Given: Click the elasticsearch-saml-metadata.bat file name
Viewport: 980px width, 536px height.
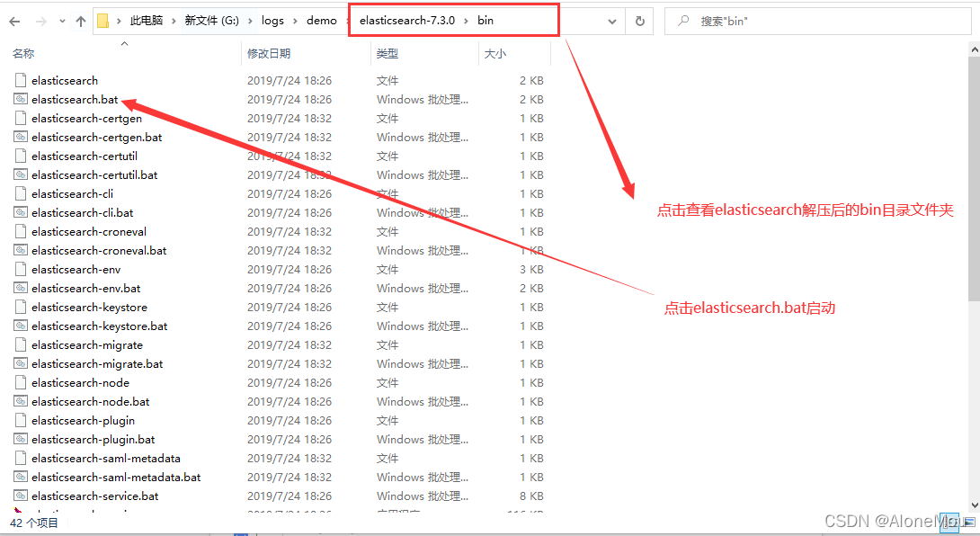Looking at the screenshot, I should pos(116,477).
